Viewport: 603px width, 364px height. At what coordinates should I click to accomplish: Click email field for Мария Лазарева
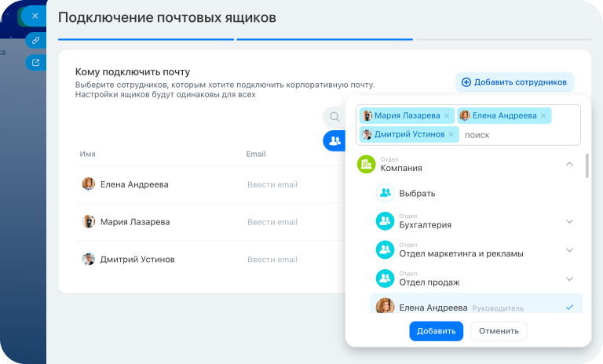coord(272,222)
